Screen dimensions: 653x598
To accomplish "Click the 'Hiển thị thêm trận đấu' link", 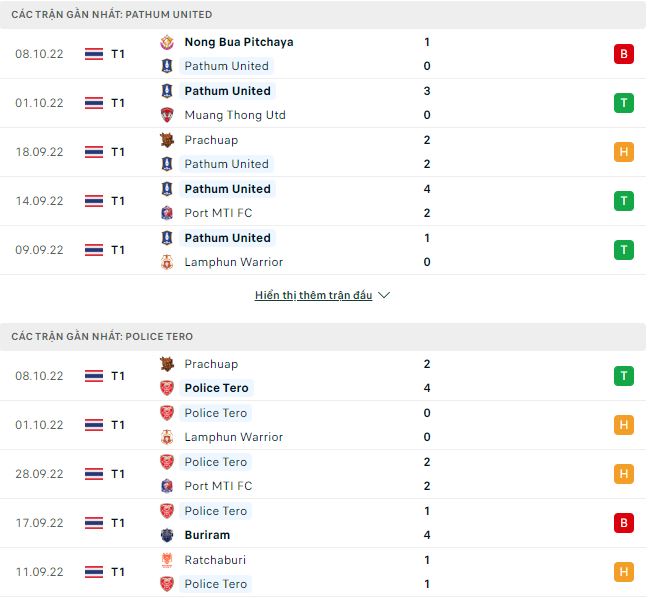I will click(x=313, y=296).
